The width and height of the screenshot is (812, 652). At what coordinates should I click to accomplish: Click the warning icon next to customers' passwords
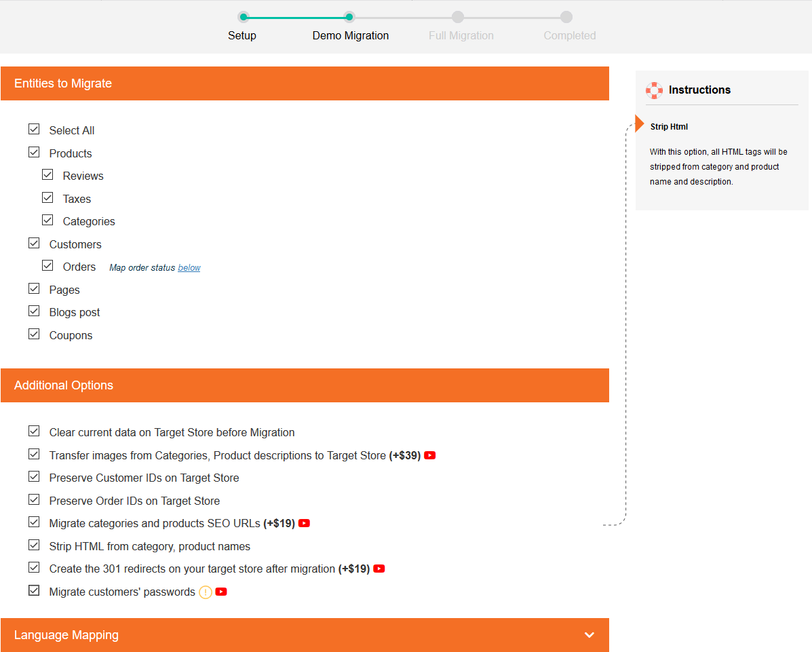[x=205, y=592]
